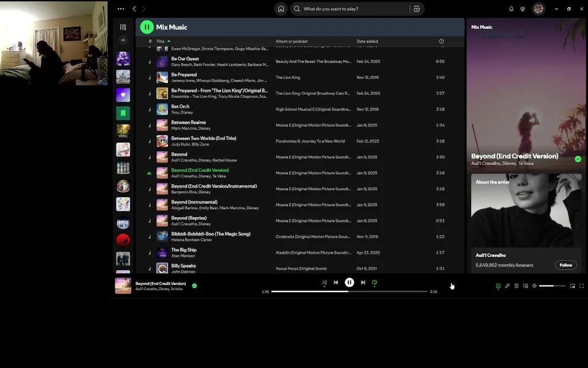Open the Home page

click(281, 9)
